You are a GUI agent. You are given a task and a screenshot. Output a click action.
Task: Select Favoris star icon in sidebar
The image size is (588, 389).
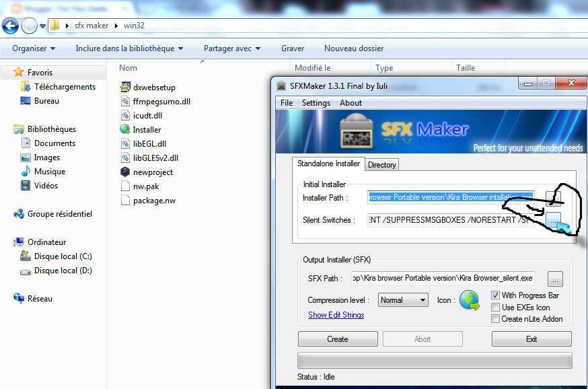coord(18,72)
